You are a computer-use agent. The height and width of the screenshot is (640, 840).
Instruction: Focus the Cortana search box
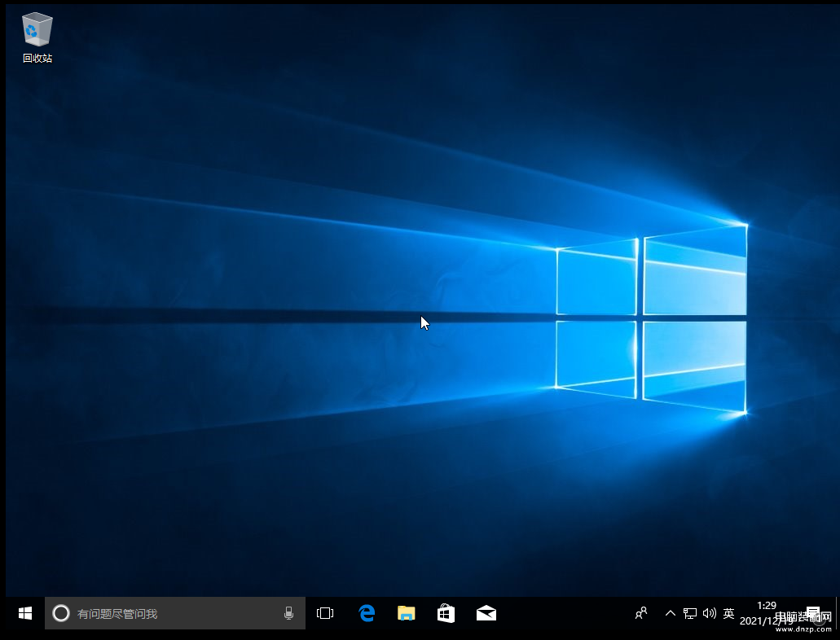click(175, 613)
